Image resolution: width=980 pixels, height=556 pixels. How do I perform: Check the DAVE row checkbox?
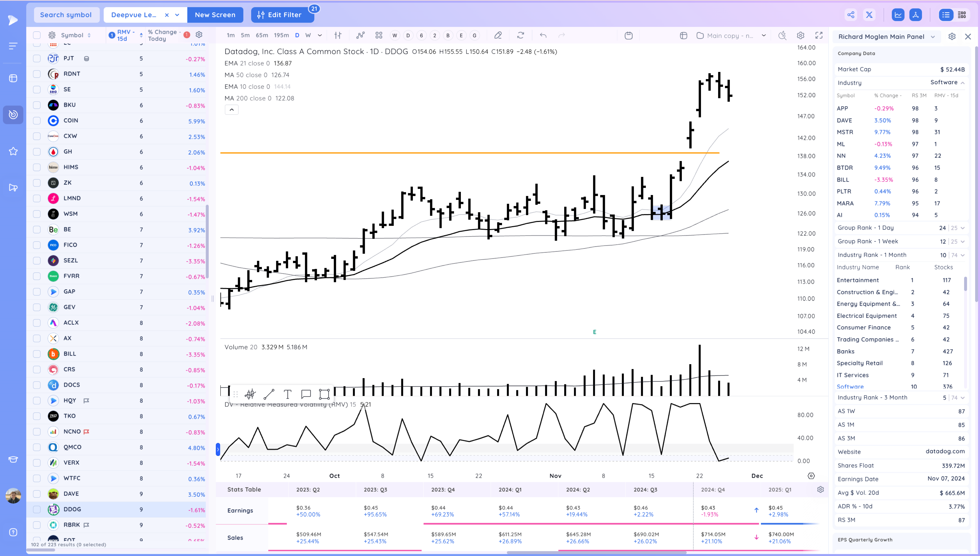(37, 494)
